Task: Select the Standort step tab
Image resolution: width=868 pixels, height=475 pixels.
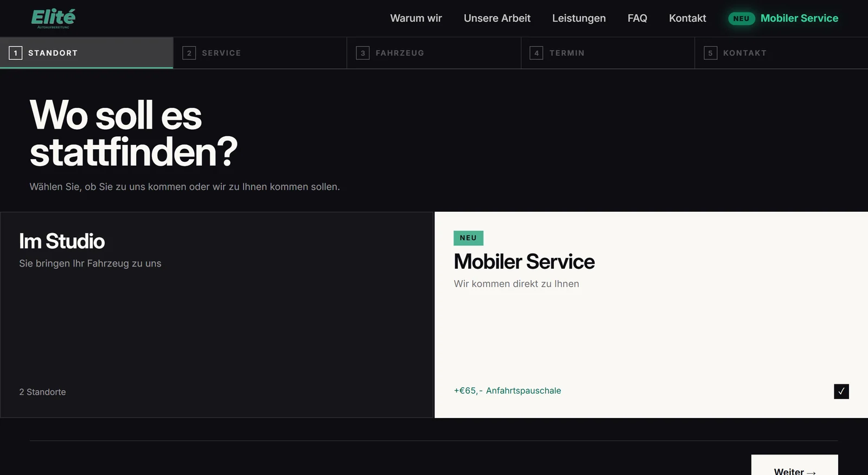Action: [x=87, y=53]
